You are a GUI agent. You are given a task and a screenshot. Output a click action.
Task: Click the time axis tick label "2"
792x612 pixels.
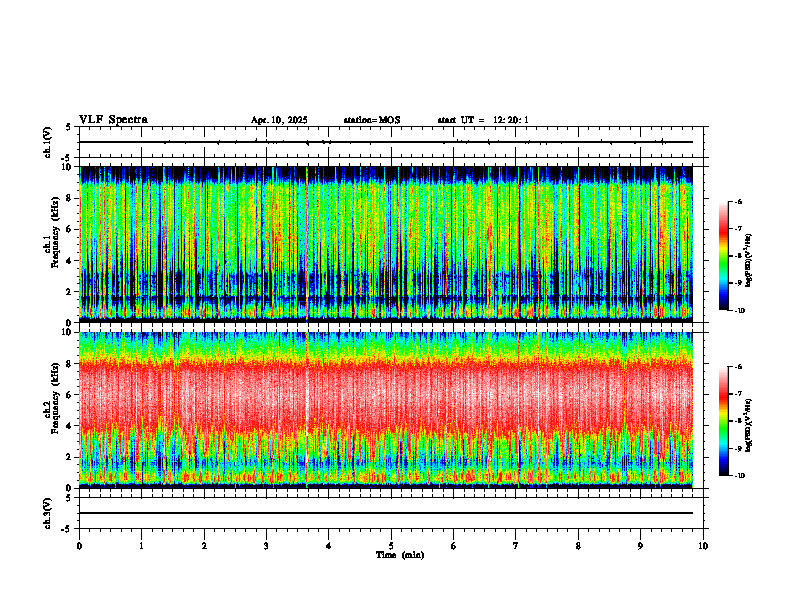coord(204,546)
